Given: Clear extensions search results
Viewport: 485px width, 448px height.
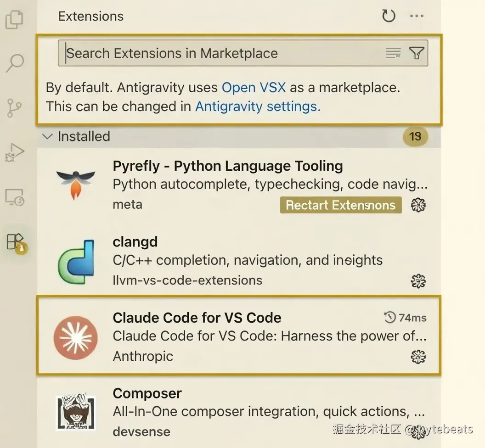Looking at the screenshot, I should (393, 53).
